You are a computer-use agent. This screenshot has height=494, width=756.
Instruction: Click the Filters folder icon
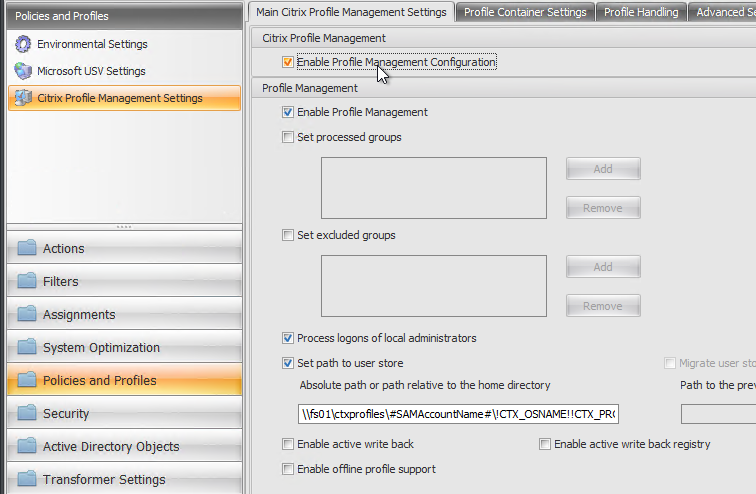[x=27, y=280]
